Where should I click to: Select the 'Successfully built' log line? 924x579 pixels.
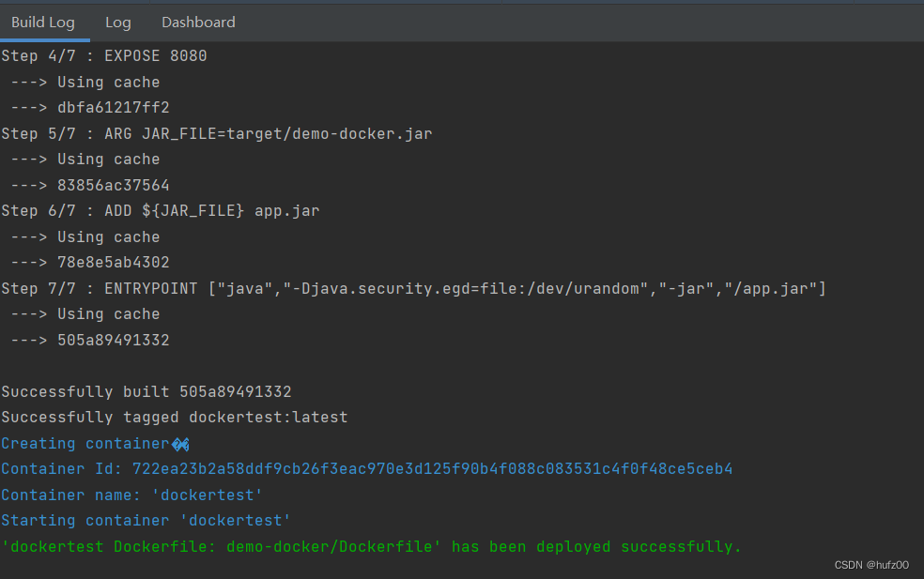click(x=146, y=391)
